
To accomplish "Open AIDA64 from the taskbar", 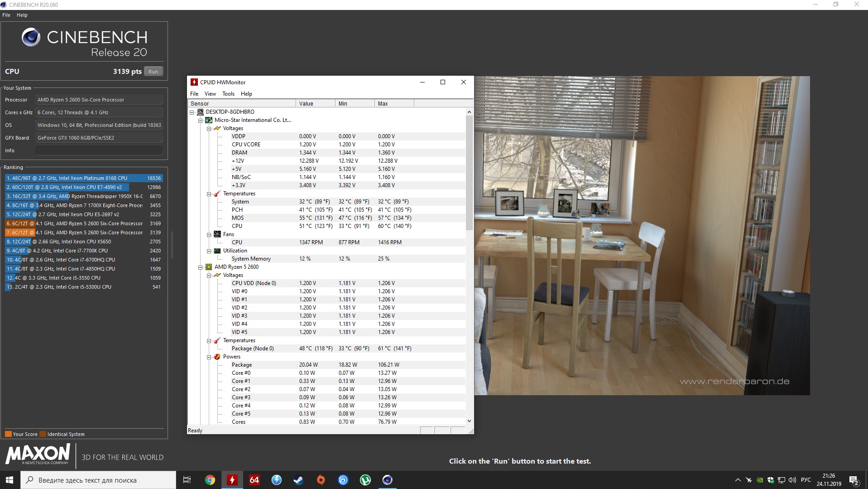I will pos(254,480).
